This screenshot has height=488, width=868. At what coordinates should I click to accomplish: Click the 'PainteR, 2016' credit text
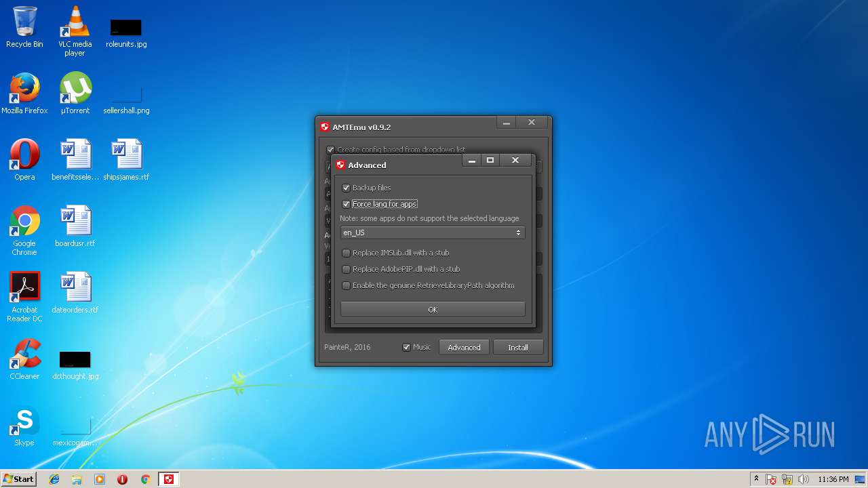[347, 347]
